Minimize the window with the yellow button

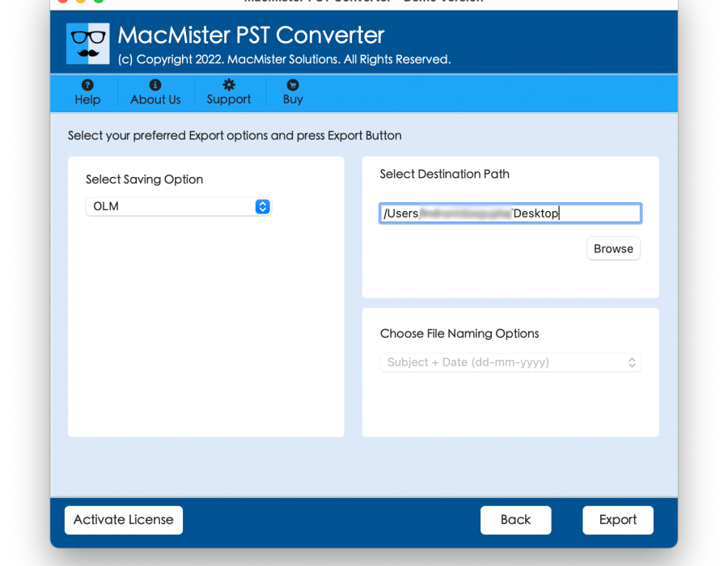[82, 1]
